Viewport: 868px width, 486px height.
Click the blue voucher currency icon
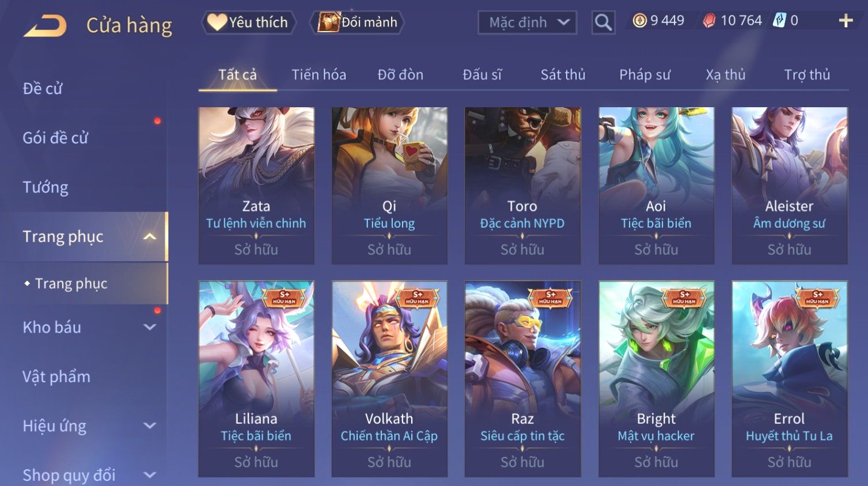[779, 21]
